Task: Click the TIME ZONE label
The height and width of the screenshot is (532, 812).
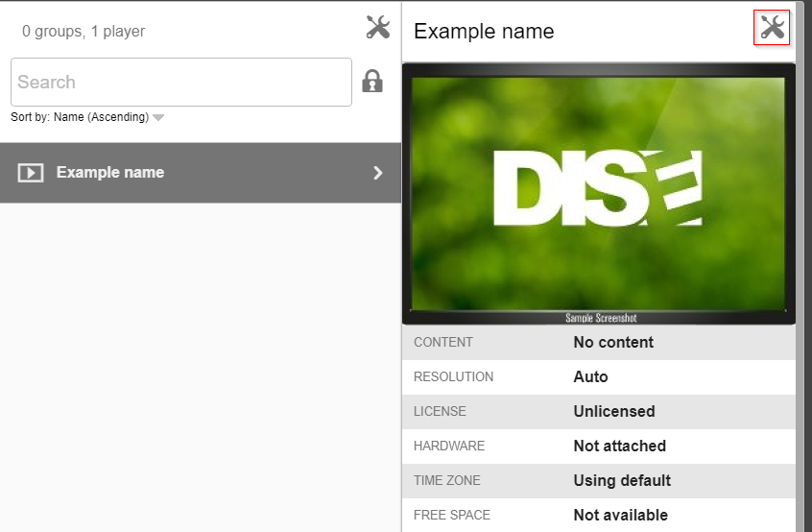Action: (447, 481)
